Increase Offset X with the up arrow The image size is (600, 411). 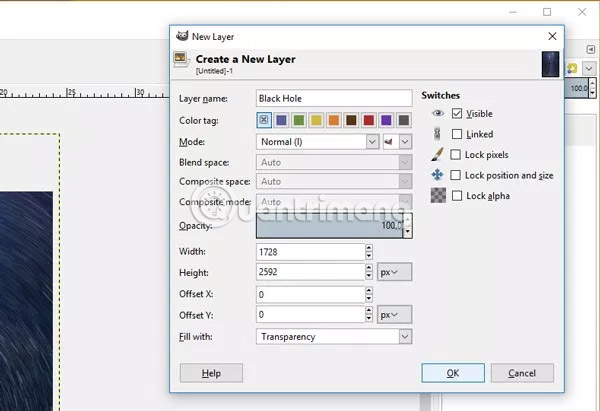click(x=369, y=290)
